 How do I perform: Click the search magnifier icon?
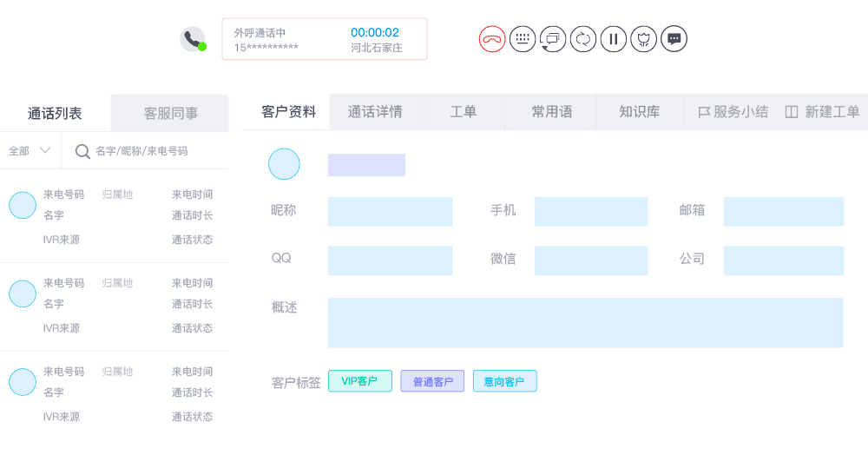82,151
